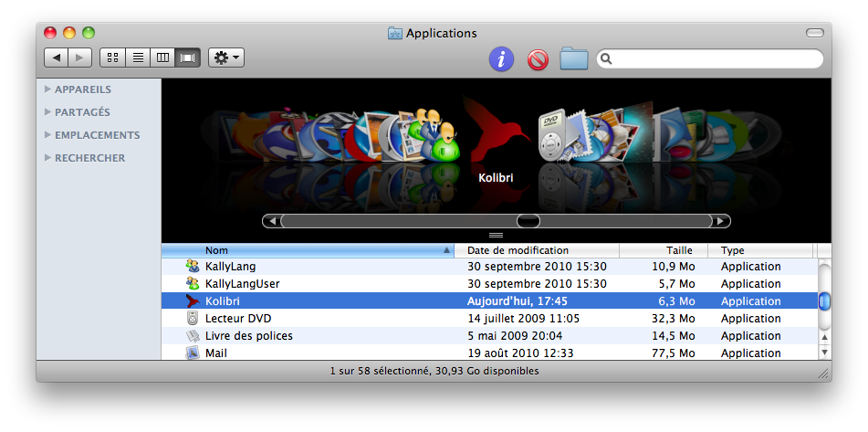This screenshot has width=868, height=432.
Task: Sort by Date de modification column
Action: 537,250
